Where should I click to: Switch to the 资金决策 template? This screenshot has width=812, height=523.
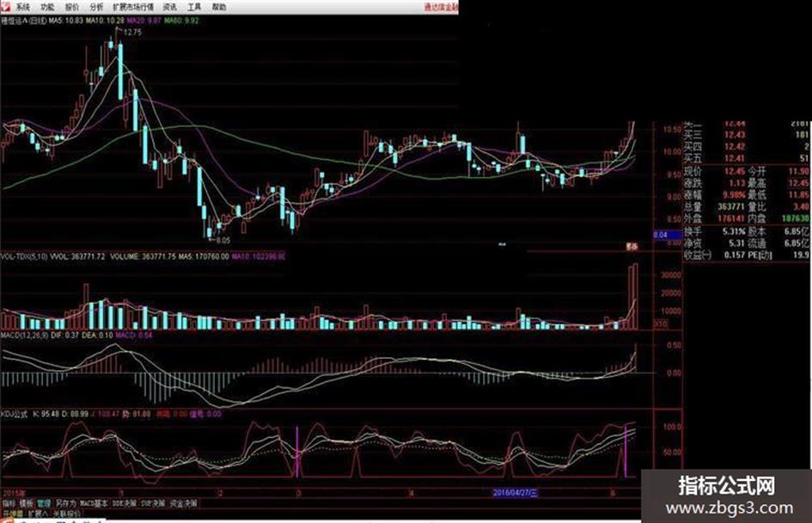coord(184,502)
